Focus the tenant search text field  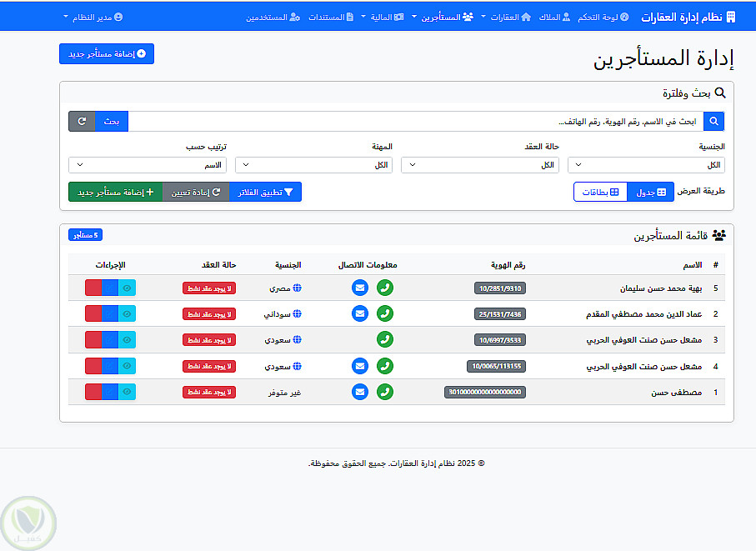pyautogui.click(x=416, y=122)
